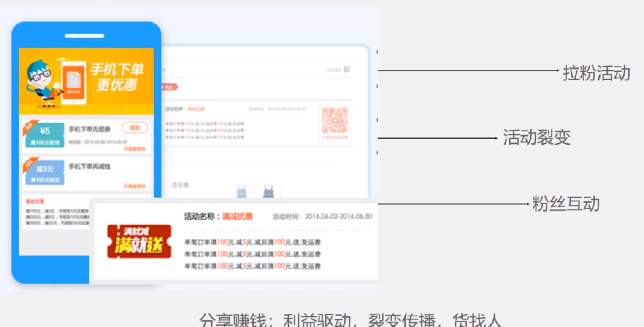The image size is (644, 327).
Task: Click the 基础优惠 section heading
Action: (35, 201)
